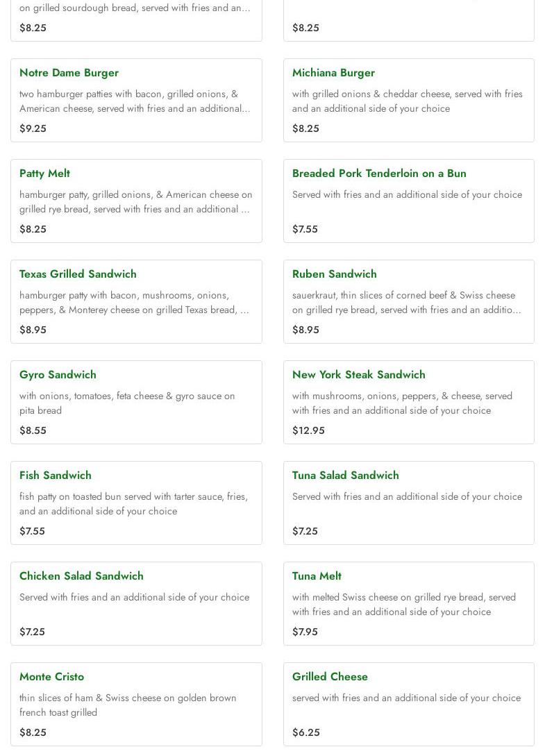Viewport: 545px width, 756px height.
Task: Select the Ruben Sandwich title
Action: coord(334,274)
